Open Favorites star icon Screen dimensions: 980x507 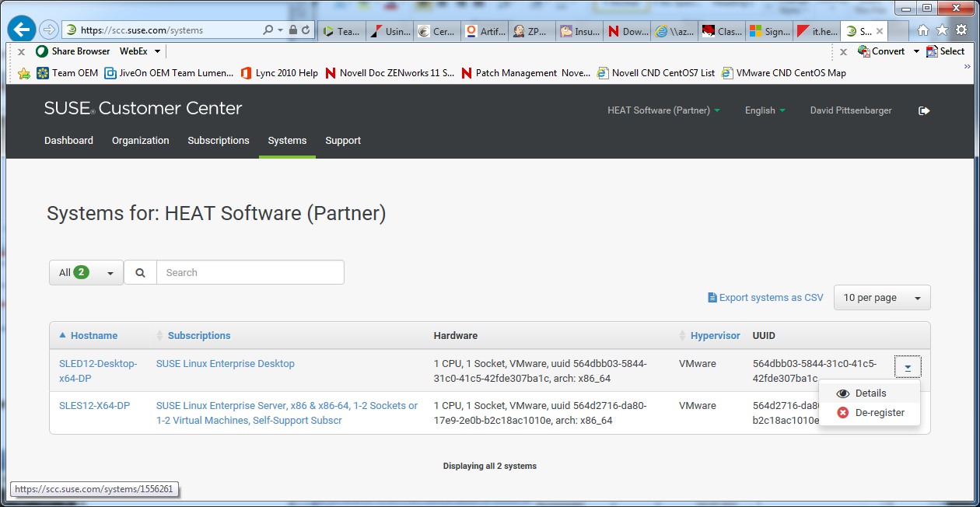click(x=942, y=30)
